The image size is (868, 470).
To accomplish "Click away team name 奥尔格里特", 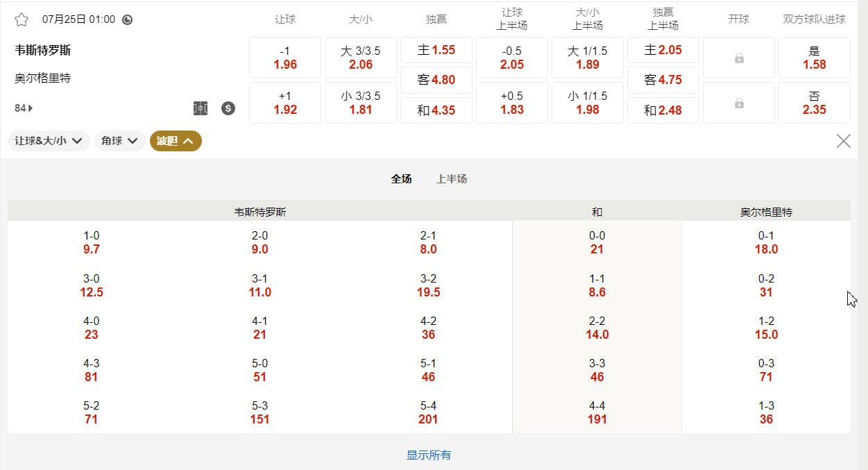I will [x=43, y=78].
